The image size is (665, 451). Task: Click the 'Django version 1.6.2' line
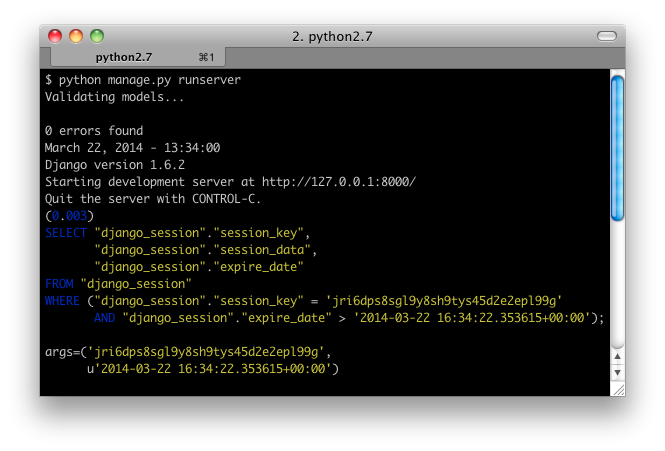click(115, 165)
